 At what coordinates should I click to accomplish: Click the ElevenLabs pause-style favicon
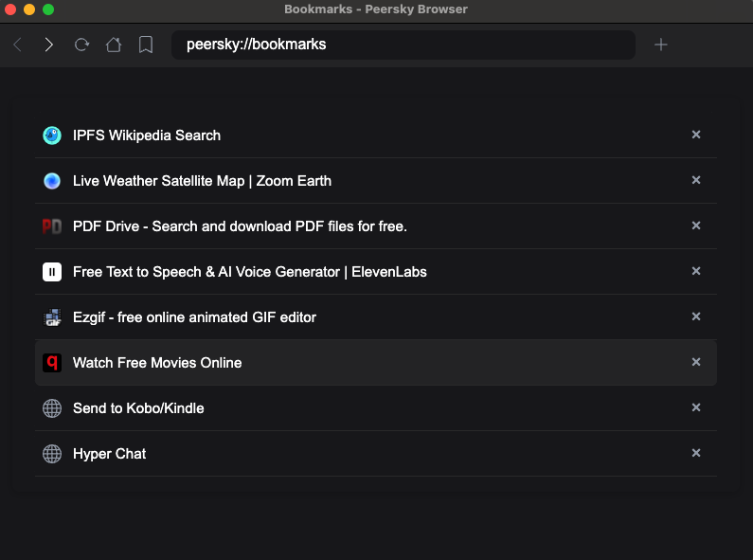pos(52,272)
